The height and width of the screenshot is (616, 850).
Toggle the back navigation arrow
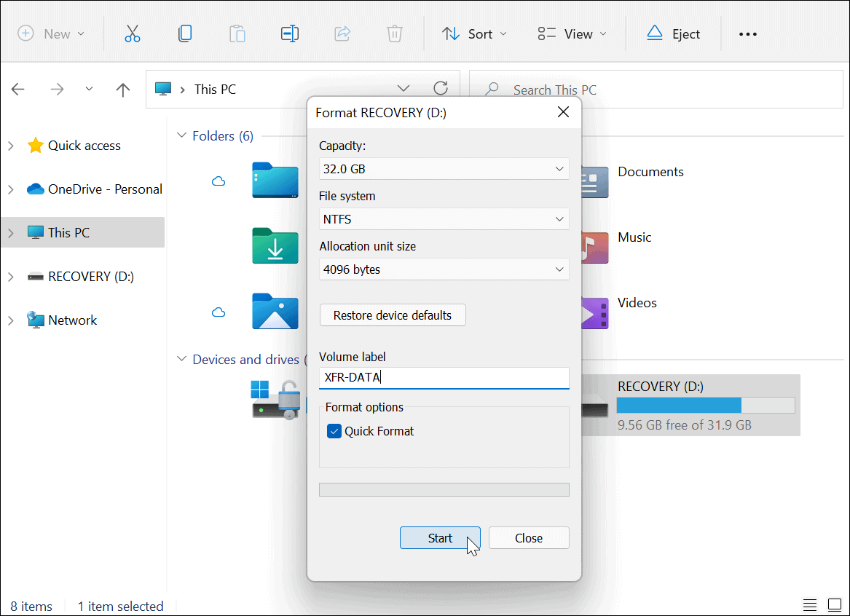point(17,89)
